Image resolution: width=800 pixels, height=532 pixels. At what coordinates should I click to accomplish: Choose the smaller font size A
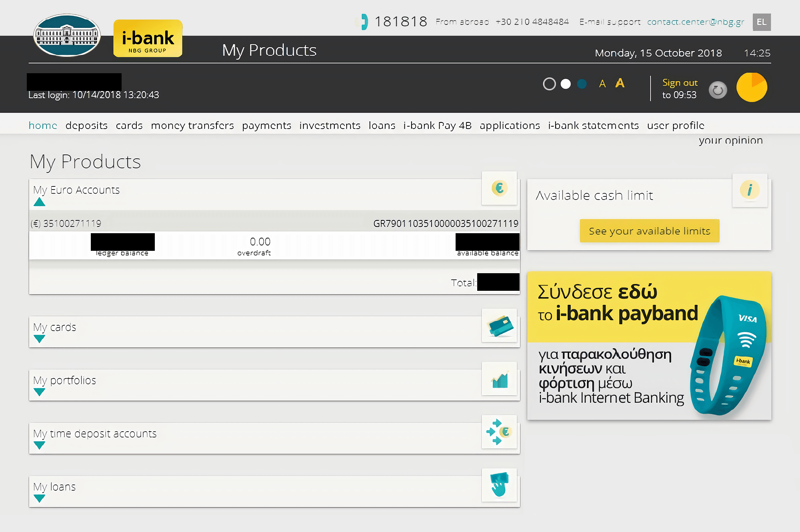pos(602,84)
